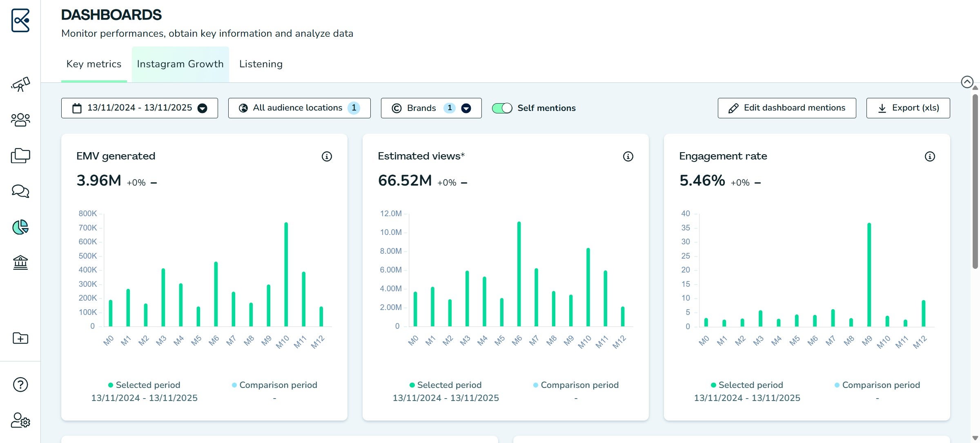Switch to the Listening tab

pyautogui.click(x=261, y=64)
